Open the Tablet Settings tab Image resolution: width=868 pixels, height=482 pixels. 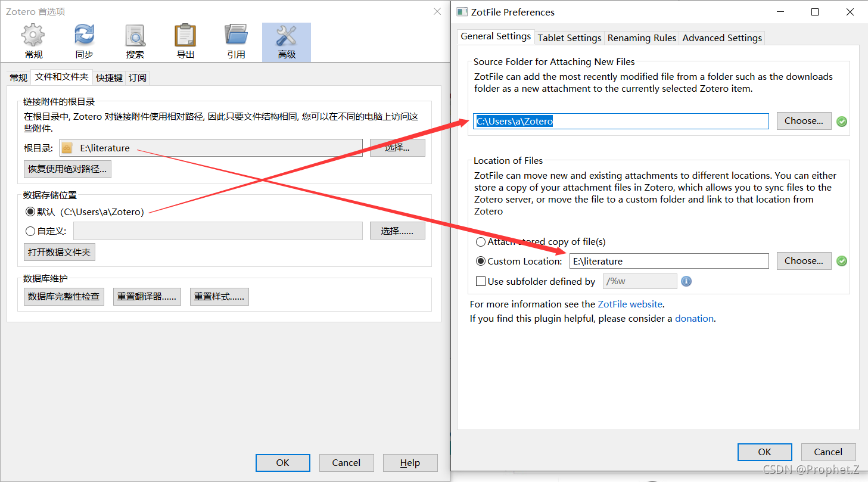coord(570,38)
